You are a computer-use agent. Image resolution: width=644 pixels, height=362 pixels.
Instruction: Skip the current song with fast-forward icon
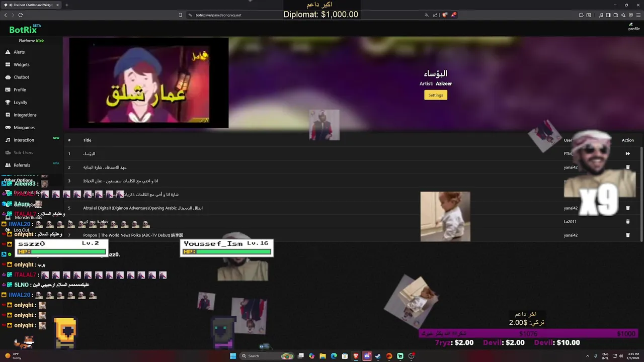point(627,154)
